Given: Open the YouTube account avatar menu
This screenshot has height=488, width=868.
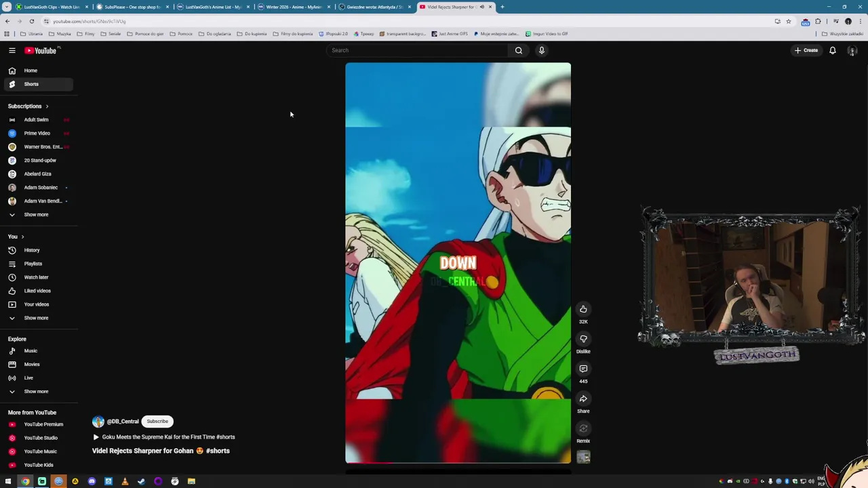Looking at the screenshot, I should coord(852,50).
